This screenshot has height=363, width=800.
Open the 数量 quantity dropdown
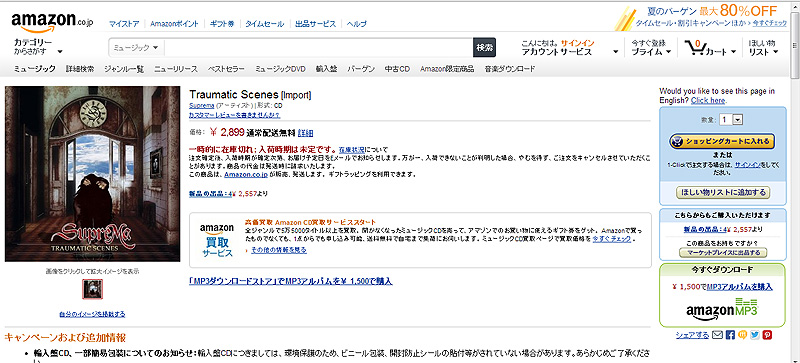[731, 119]
